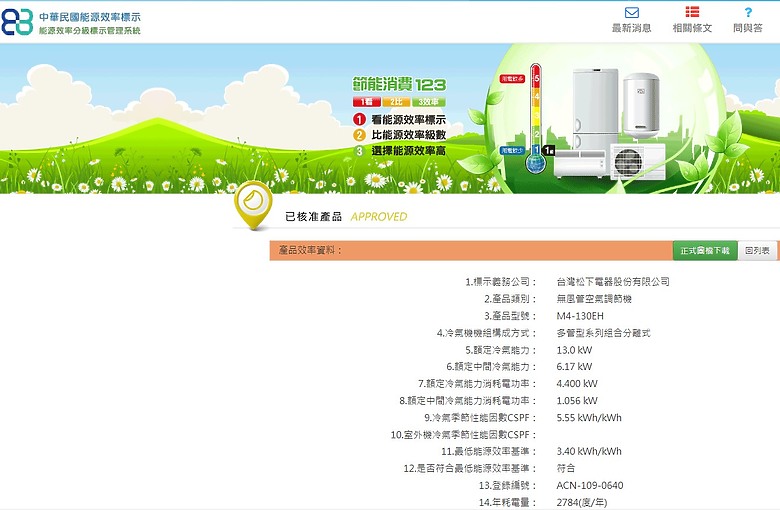
Task: Select registration number ACN-109-0640
Action: tap(589, 485)
